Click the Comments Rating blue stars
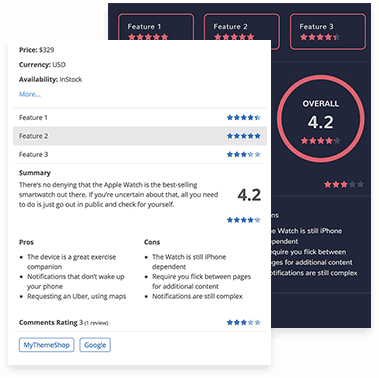 click(x=244, y=322)
